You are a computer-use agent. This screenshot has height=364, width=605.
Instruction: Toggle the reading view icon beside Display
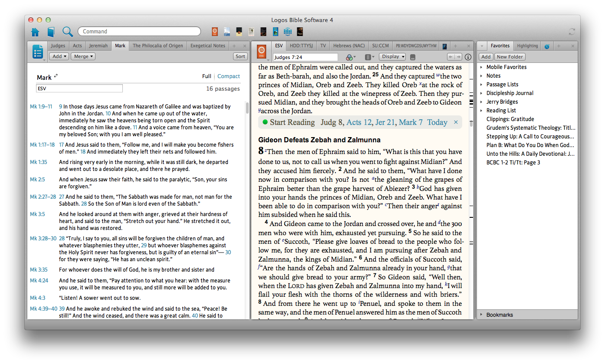[x=413, y=57]
